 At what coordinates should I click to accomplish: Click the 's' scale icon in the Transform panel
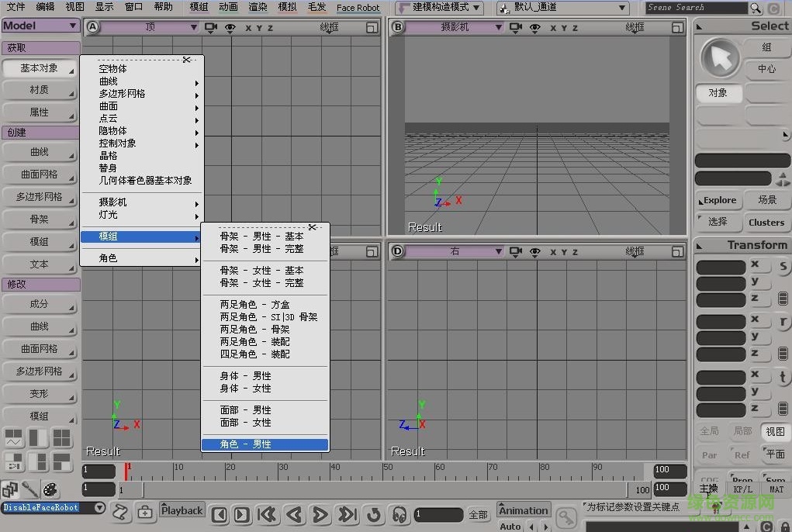pyautogui.click(x=783, y=264)
